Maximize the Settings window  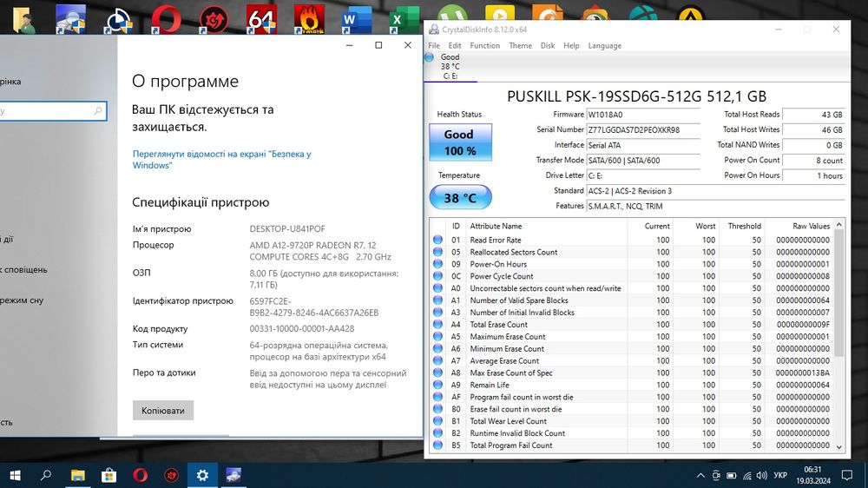coord(378,45)
